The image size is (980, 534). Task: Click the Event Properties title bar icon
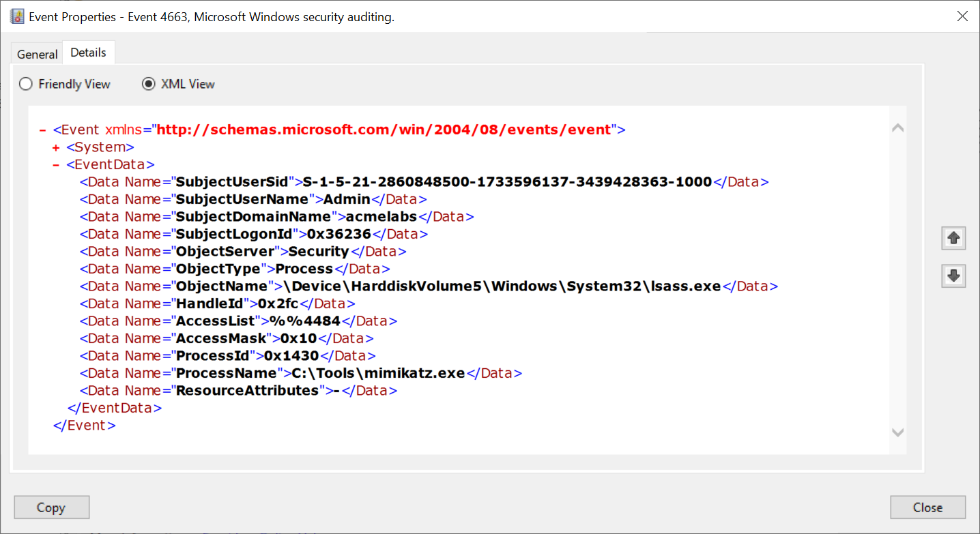17,16
